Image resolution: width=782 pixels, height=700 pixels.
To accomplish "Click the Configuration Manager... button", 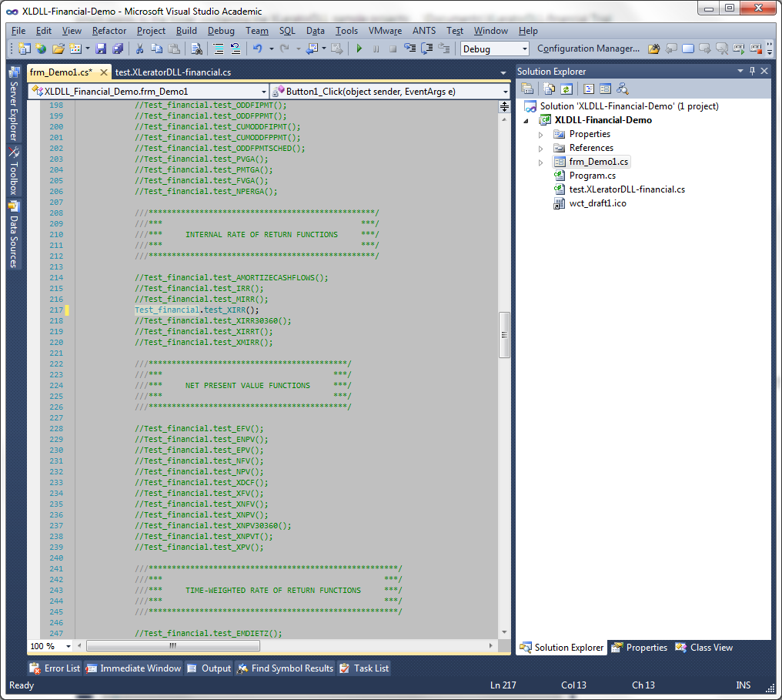I will pyautogui.click(x=588, y=49).
